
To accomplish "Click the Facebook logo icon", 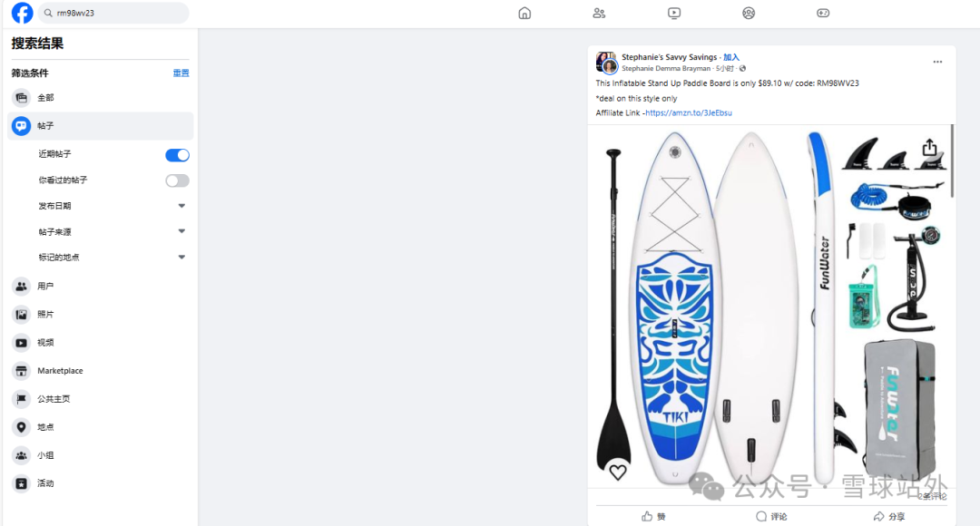I will coord(22,13).
